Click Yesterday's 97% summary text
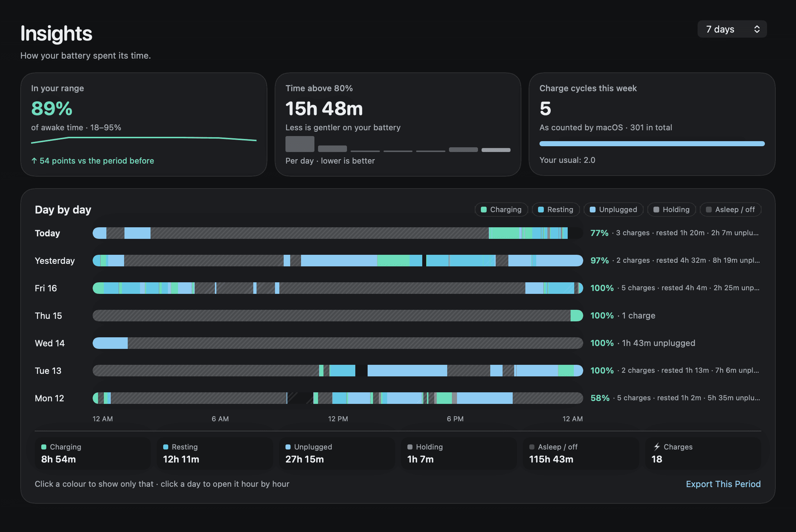 (x=675, y=260)
